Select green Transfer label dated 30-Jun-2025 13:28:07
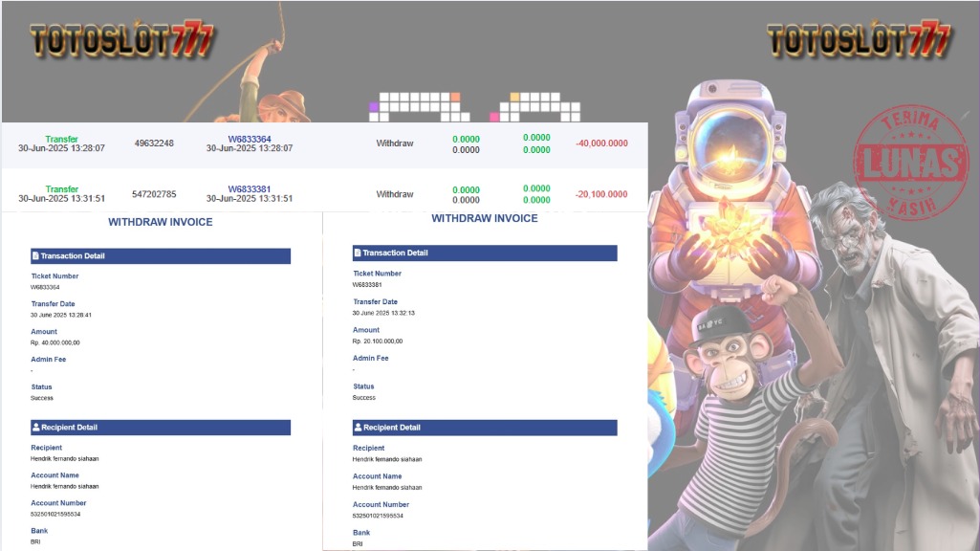 [x=61, y=139]
